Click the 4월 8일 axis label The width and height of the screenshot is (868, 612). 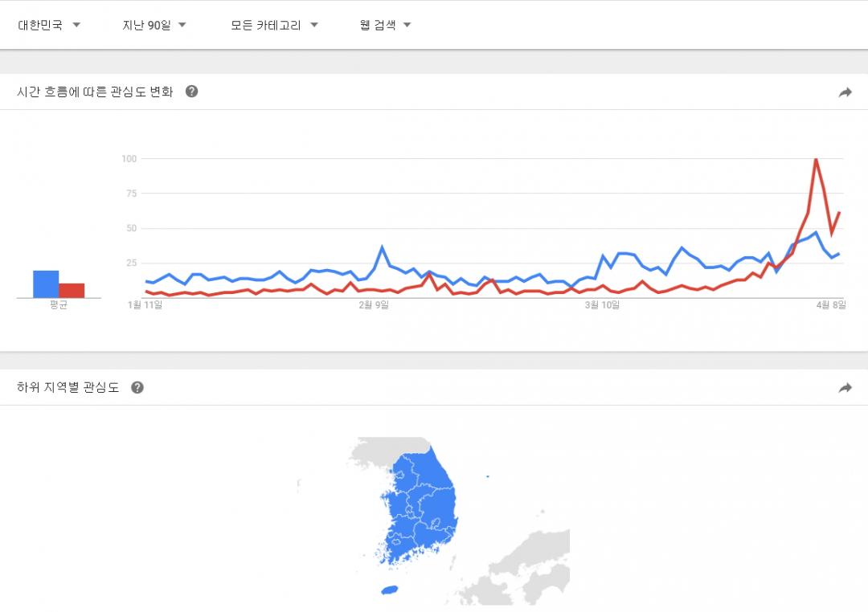(830, 304)
